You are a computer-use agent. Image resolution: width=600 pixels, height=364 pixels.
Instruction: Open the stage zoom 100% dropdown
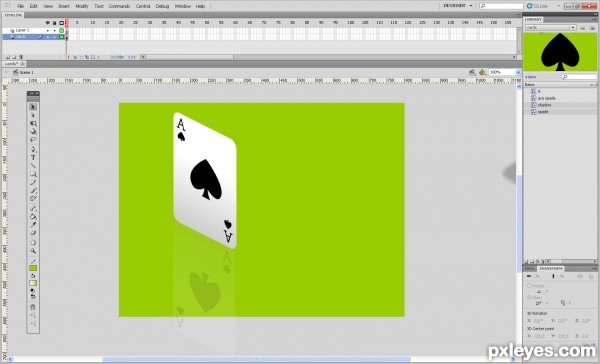(518, 72)
